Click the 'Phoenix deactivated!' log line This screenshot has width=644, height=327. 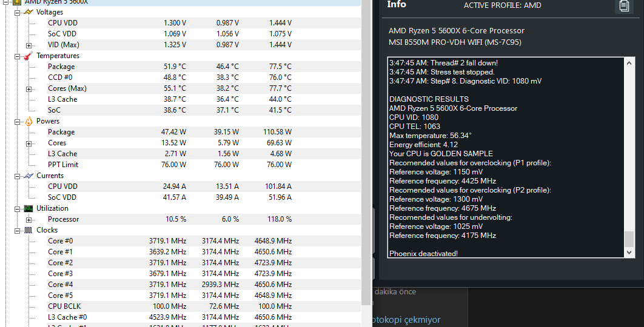pos(423,254)
